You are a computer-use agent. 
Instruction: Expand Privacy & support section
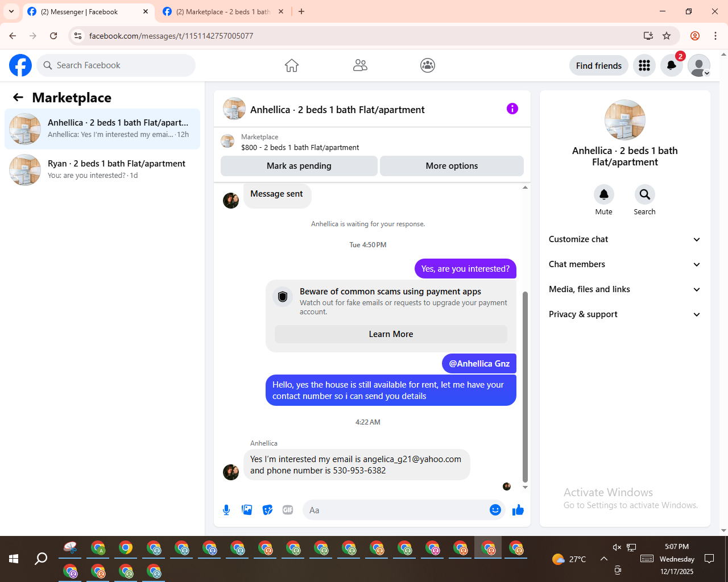[x=624, y=314]
